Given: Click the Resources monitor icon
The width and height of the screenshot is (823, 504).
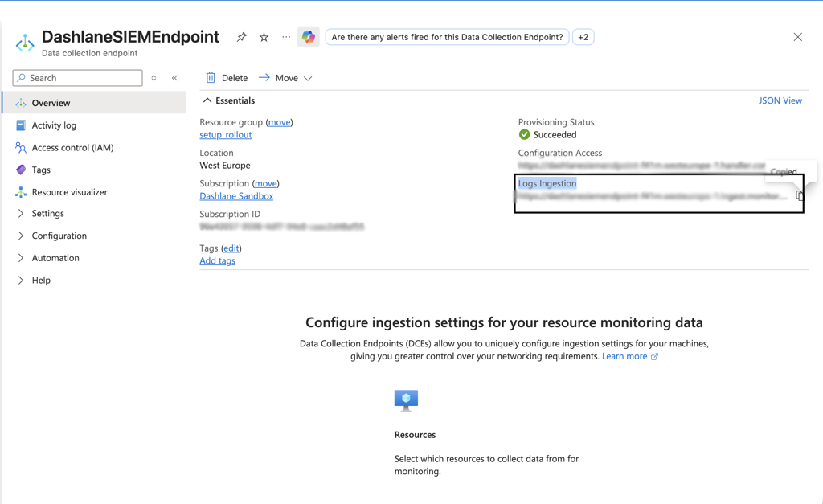Looking at the screenshot, I should click(406, 400).
